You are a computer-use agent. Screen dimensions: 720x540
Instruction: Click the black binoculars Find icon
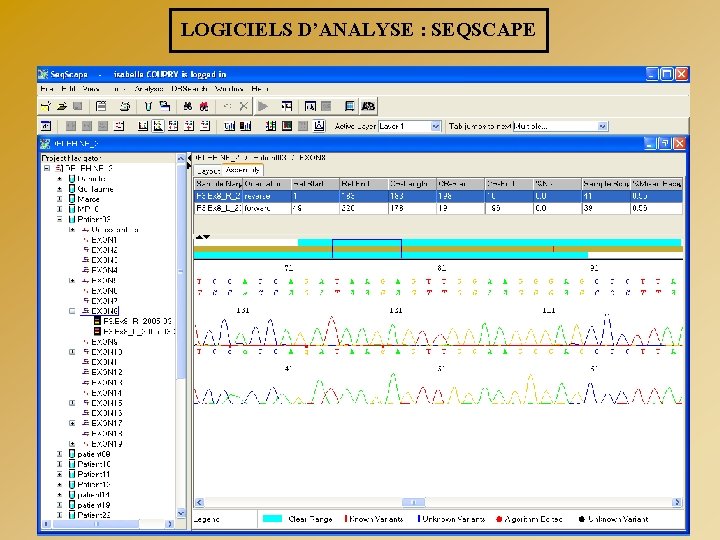(x=188, y=107)
